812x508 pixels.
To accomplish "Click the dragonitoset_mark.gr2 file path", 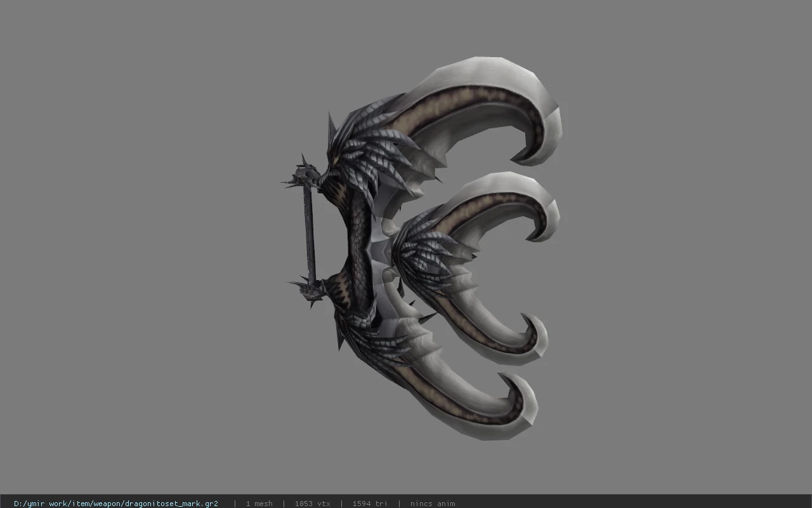I will tap(116, 504).
